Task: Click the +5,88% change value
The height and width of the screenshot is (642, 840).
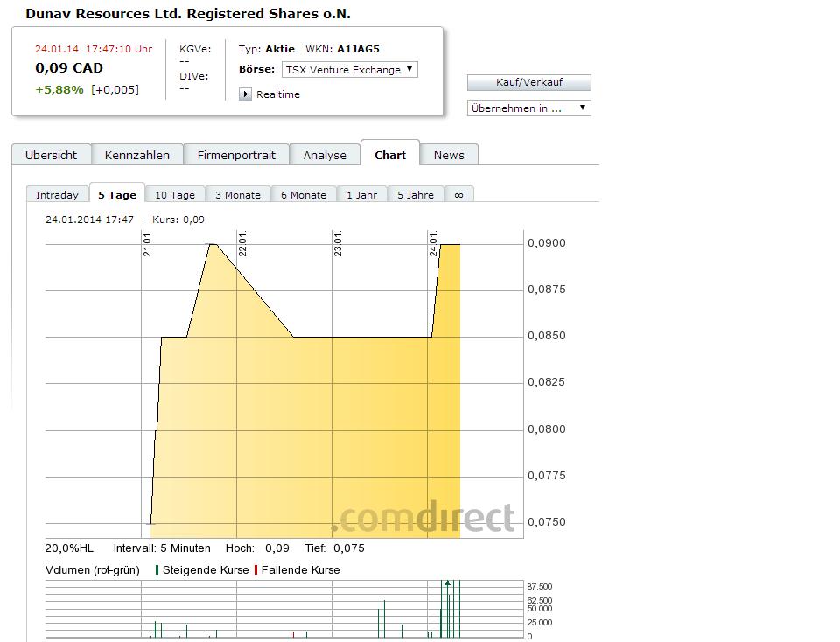Action: click(59, 89)
